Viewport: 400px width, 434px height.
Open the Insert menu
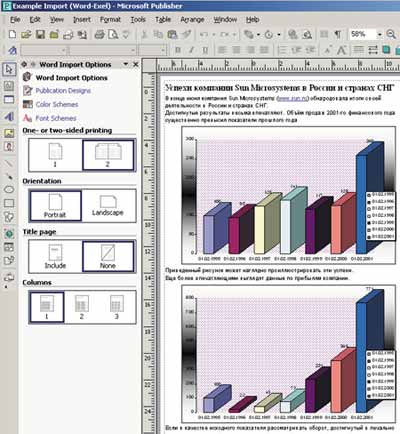[82, 20]
